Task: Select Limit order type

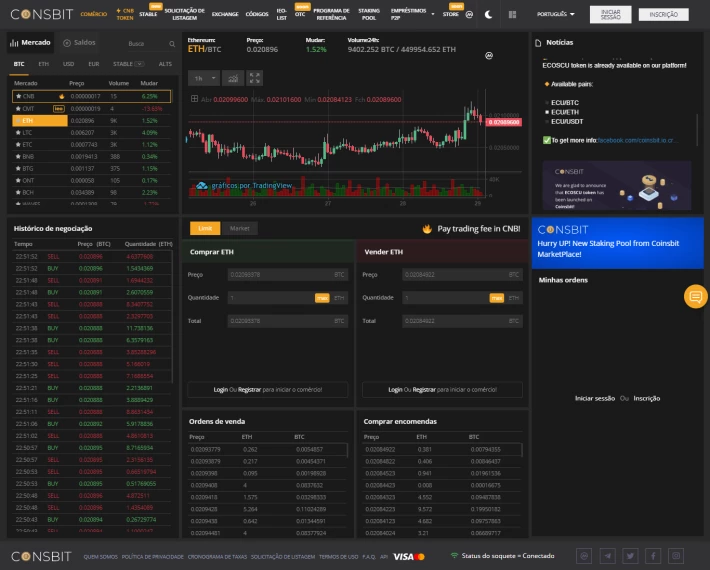Action: click(205, 228)
